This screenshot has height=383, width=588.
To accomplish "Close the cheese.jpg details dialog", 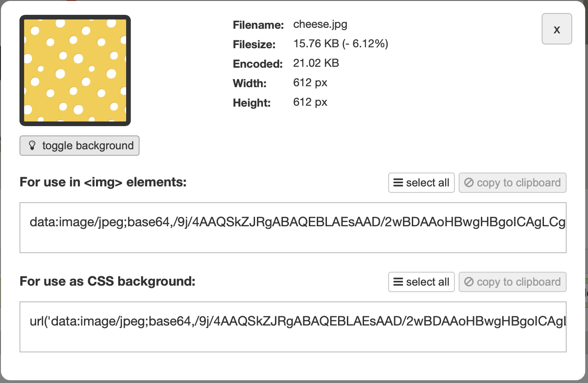I will [x=556, y=29].
